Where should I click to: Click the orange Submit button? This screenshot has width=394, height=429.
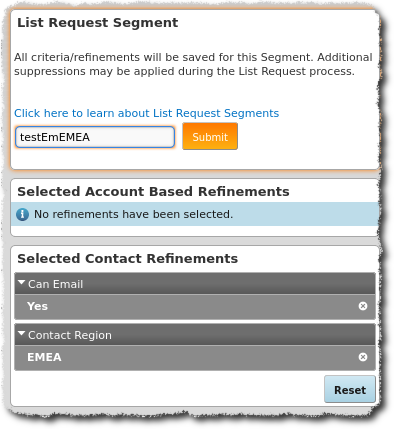click(210, 136)
